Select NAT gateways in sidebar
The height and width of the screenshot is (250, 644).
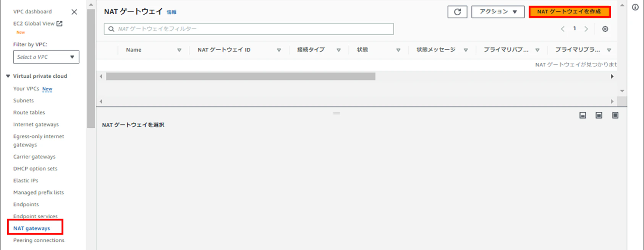pyautogui.click(x=32, y=228)
